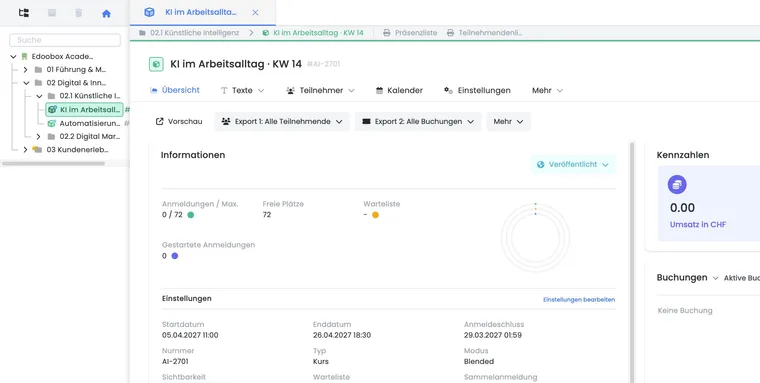Viewport: 760px width, 383px height.
Task: Click the Anmeldeschluss value 29.03.2027 01:59
Action: (x=493, y=335)
